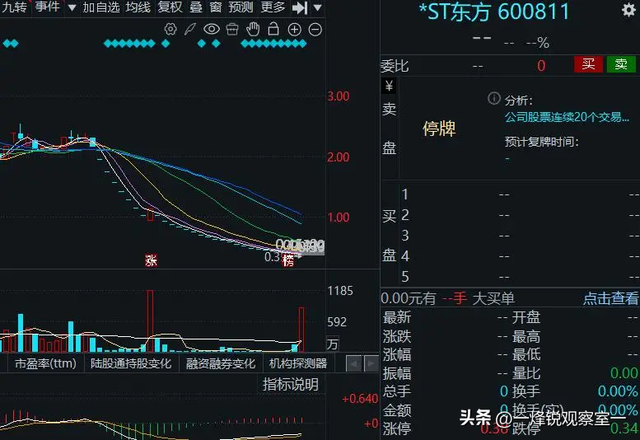640x440 pixels.
Task: Click the 万 unit label on the volume axis
Action: click(332, 344)
